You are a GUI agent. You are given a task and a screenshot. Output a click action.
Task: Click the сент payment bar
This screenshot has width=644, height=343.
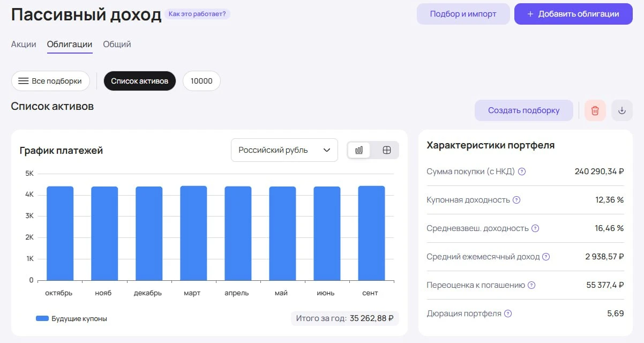coord(371,233)
